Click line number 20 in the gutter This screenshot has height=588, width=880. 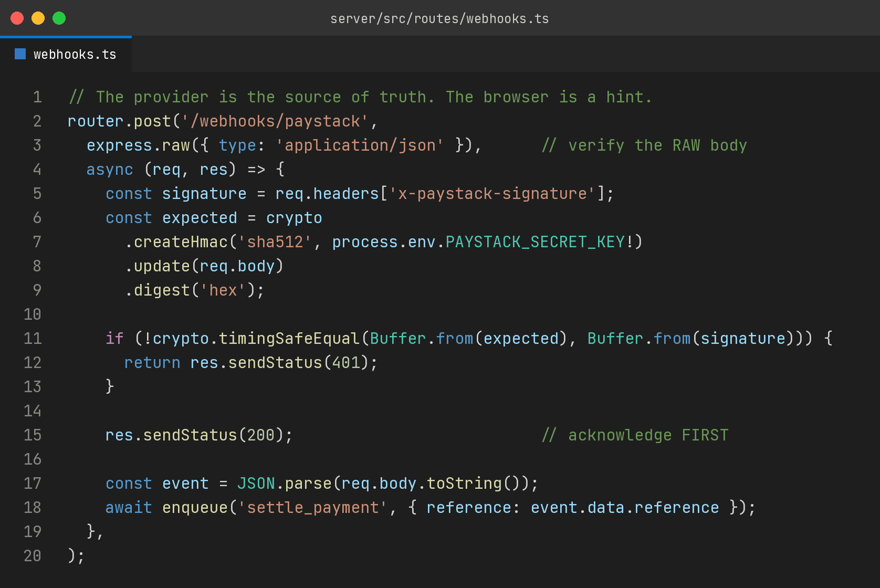click(x=33, y=556)
